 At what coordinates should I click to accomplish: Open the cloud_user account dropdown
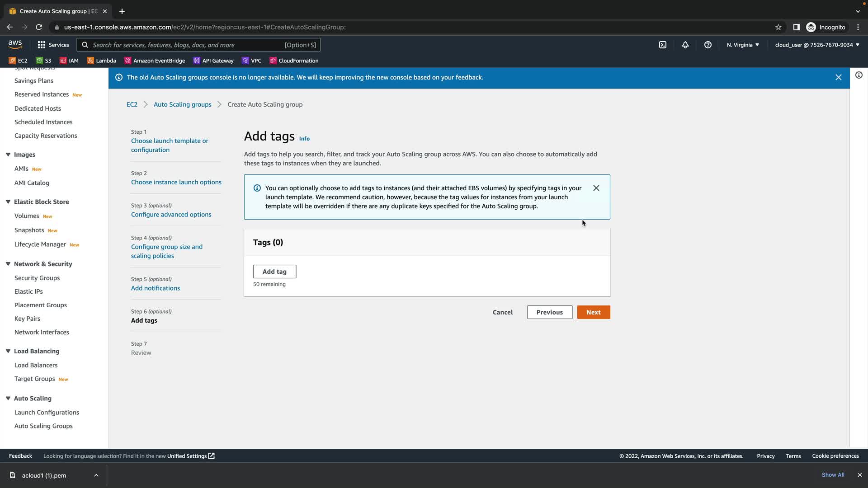[x=817, y=45]
